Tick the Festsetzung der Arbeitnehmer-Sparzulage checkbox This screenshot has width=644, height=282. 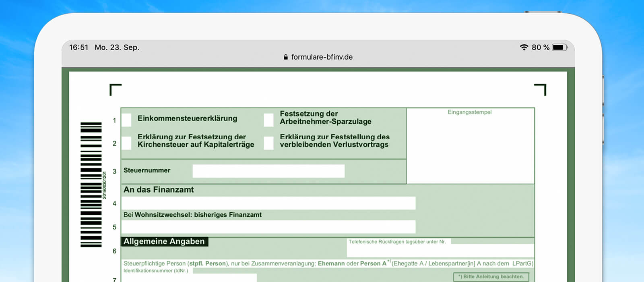coord(268,120)
